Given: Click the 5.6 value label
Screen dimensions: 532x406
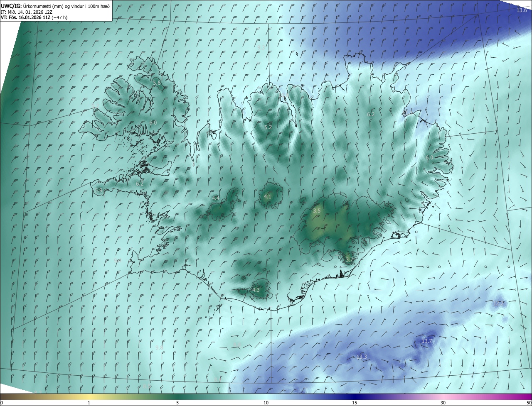Looking at the screenshot, I should click(157, 83).
